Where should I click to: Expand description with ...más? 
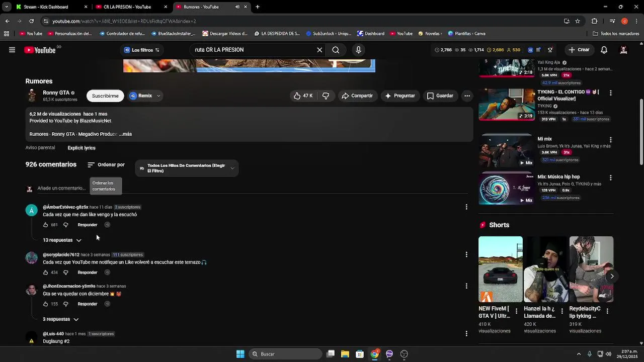[126, 134]
